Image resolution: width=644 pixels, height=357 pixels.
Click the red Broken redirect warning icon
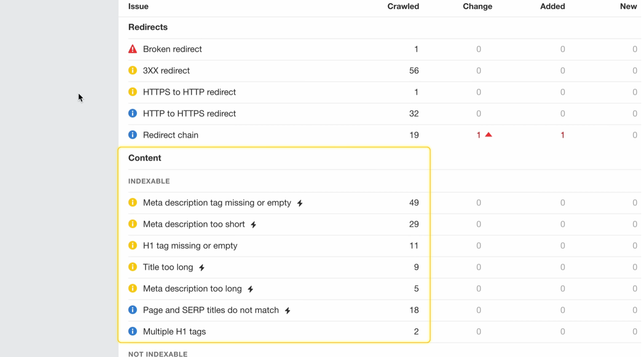[x=133, y=49]
